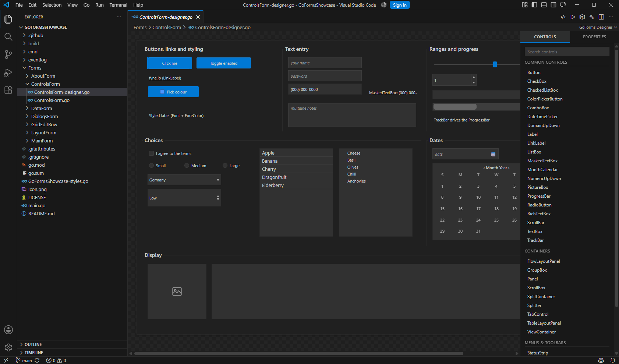
Task: Expand the AboutForm folder
Action: tap(72, 76)
